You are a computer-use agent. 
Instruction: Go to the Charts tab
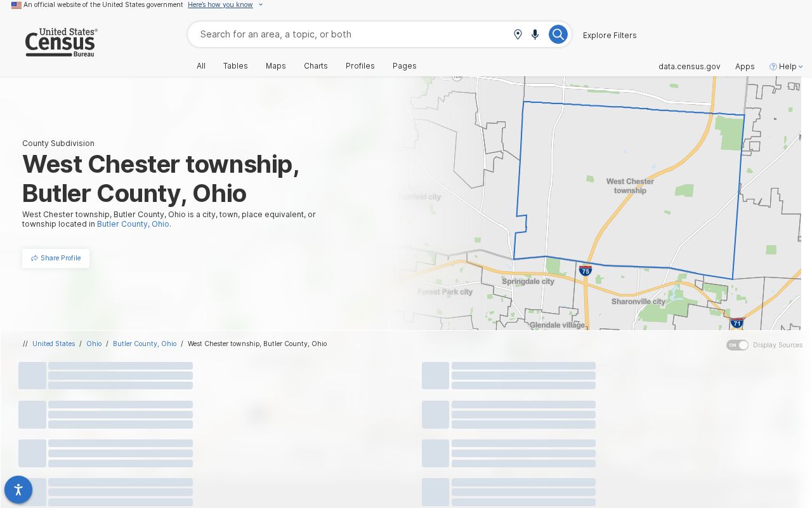[x=316, y=66]
